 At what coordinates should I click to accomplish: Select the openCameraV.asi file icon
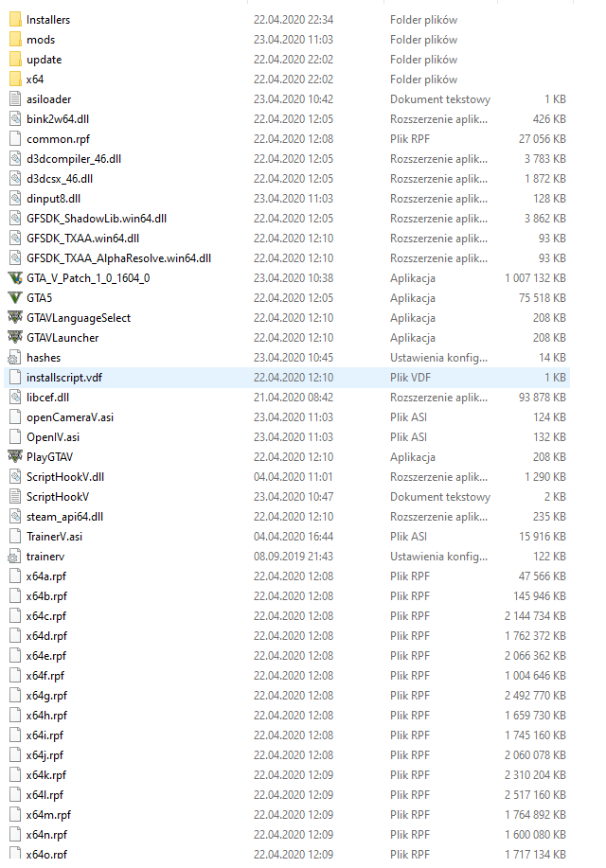15,417
